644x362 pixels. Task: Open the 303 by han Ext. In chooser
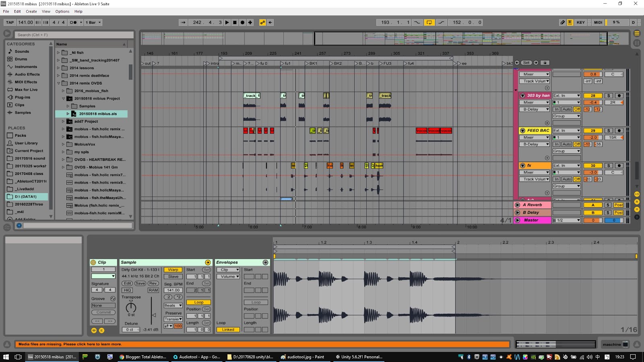(566, 96)
